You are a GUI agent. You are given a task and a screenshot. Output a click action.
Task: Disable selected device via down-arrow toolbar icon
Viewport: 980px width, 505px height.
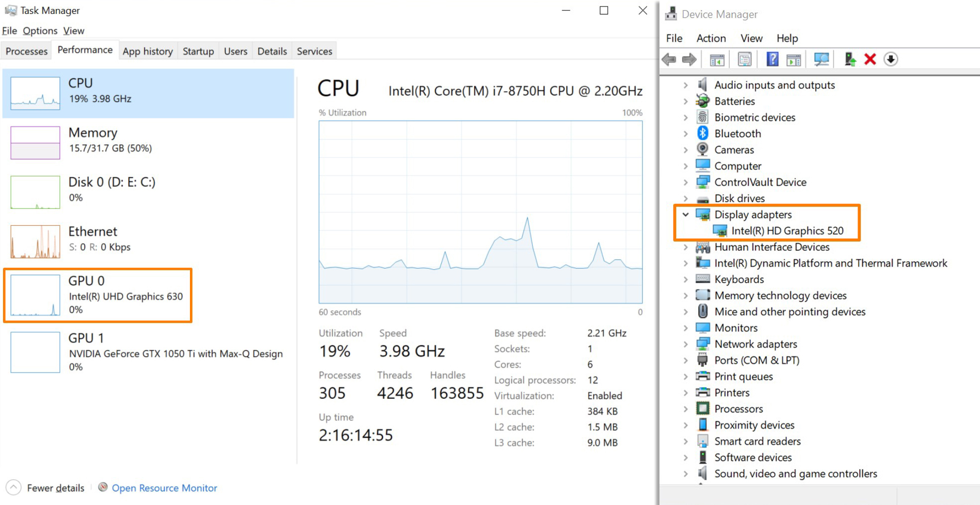pyautogui.click(x=891, y=59)
